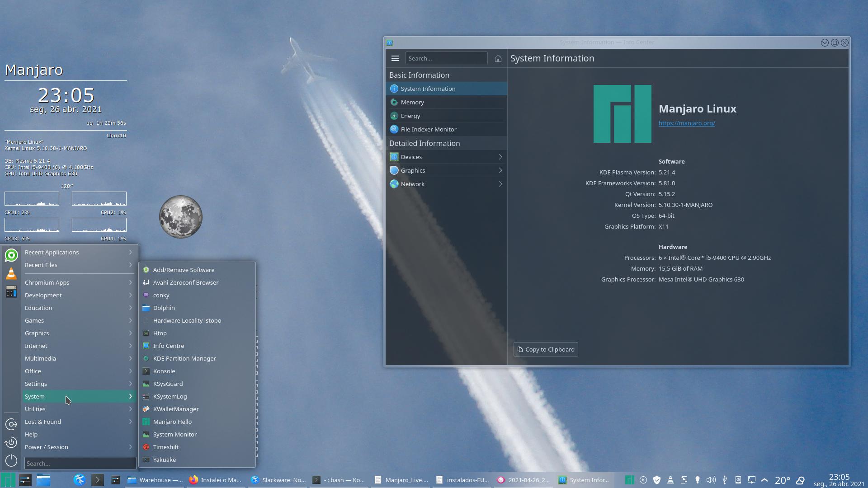Open the Power / Session submenu
The width and height of the screenshot is (868, 488).
click(x=46, y=447)
